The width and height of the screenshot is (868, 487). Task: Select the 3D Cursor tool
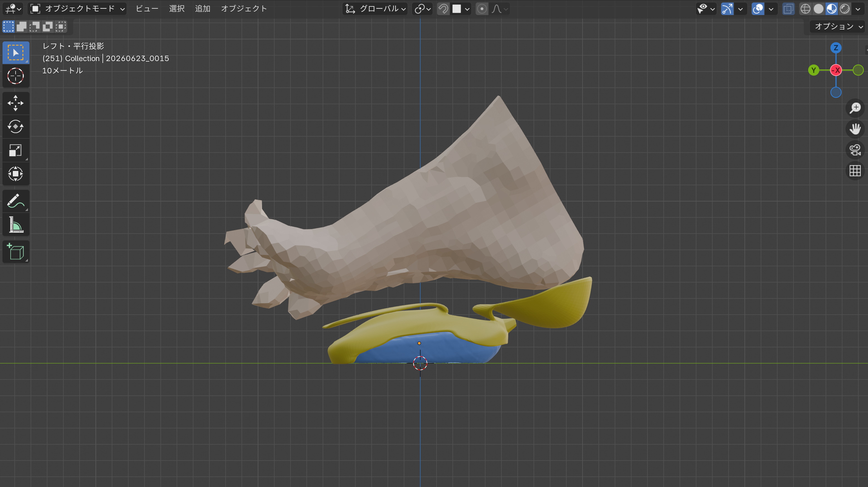click(x=16, y=76)
